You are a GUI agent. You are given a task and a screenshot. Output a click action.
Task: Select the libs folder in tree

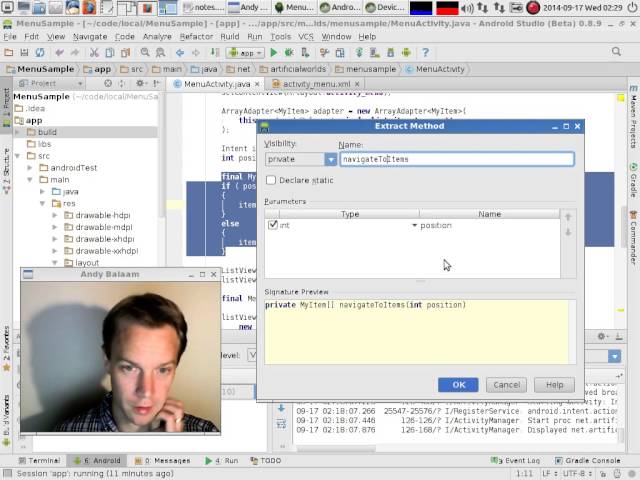click(x=44, y=144)
